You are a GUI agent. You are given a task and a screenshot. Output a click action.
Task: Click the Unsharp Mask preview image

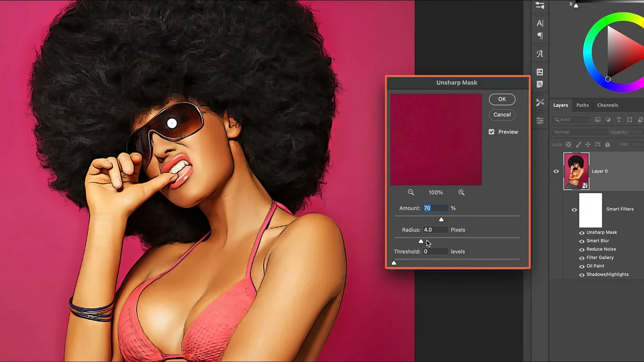coord(436,140)
